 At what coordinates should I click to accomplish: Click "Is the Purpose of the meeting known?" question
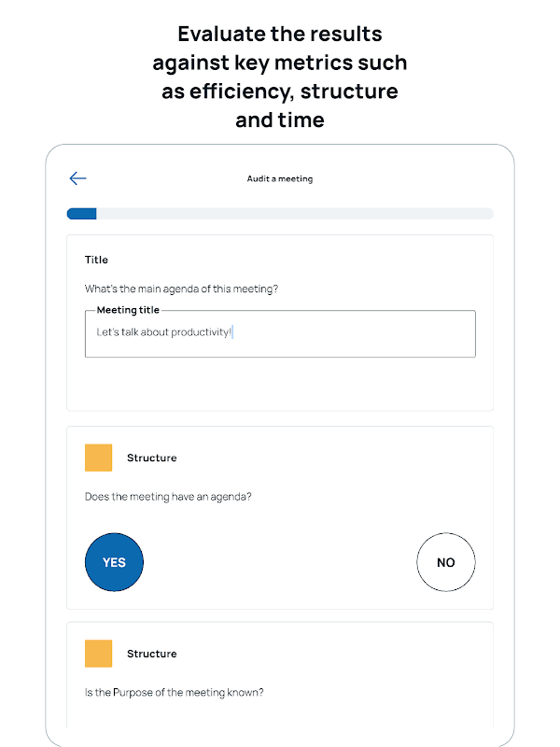[x=175, y=693]
